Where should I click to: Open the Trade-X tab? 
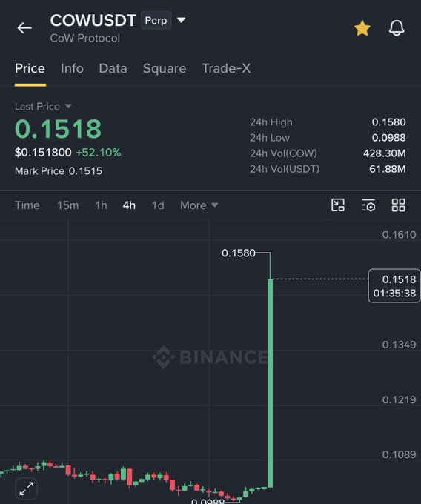pyautogui.click(x=226, y=68)
